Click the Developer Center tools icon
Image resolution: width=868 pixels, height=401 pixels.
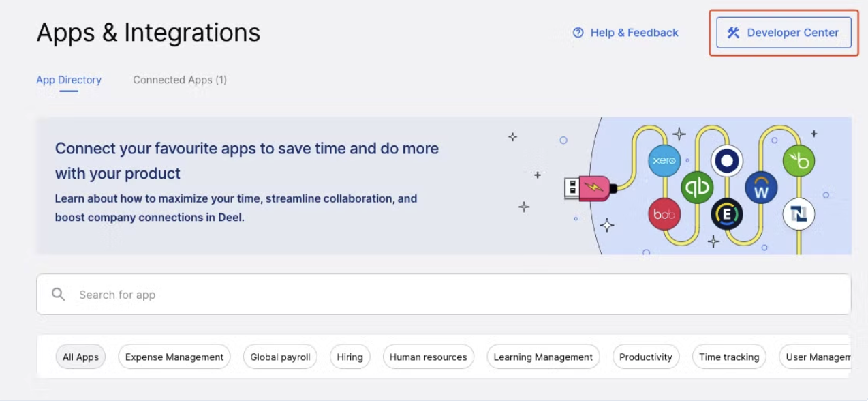point(733,33)
